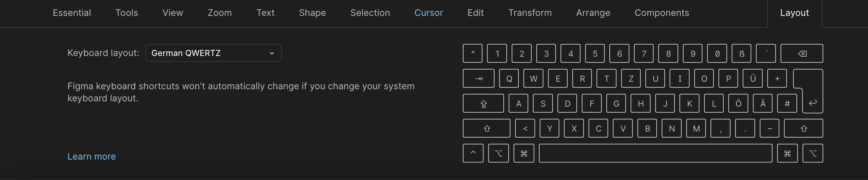
Task: Click the Shift key beside the − key
Action: tap(804, 129)
